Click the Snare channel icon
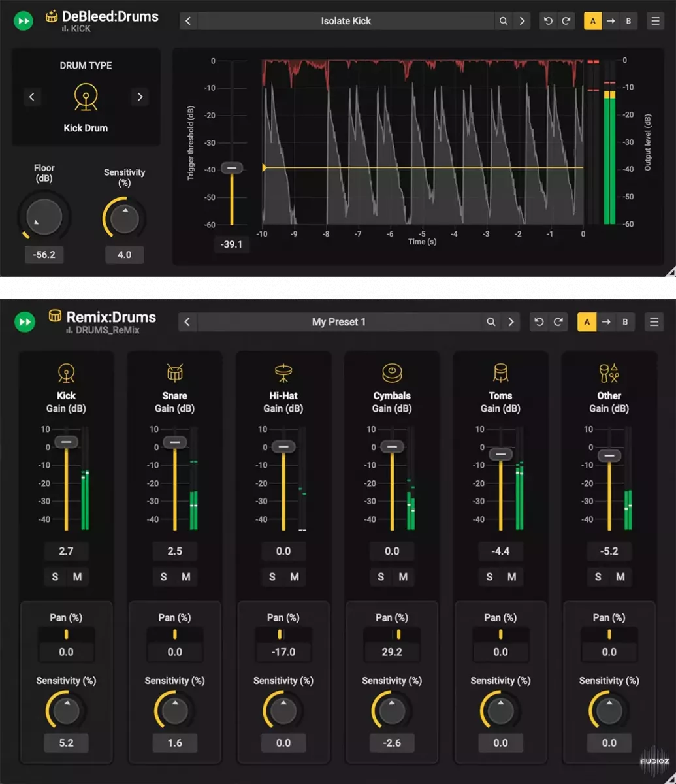 tap(175, 373)
